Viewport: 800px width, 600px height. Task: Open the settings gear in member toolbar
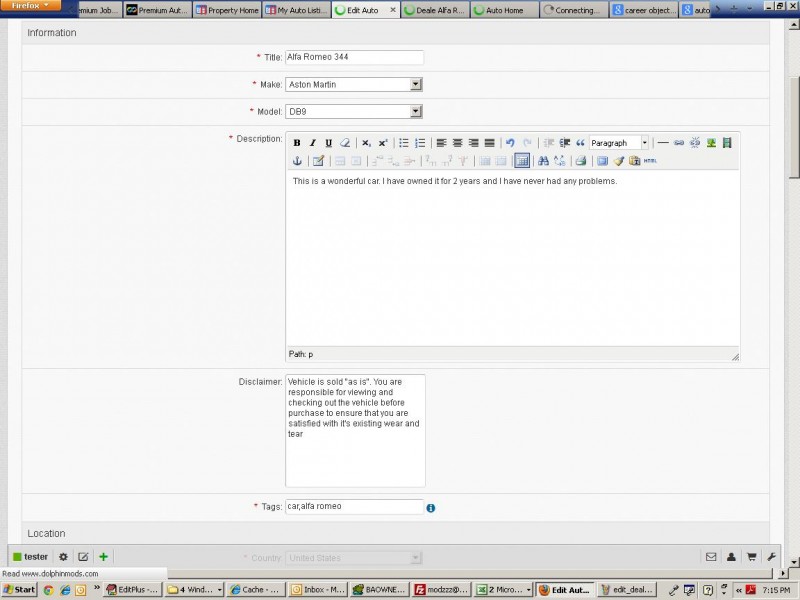[63, 557]
